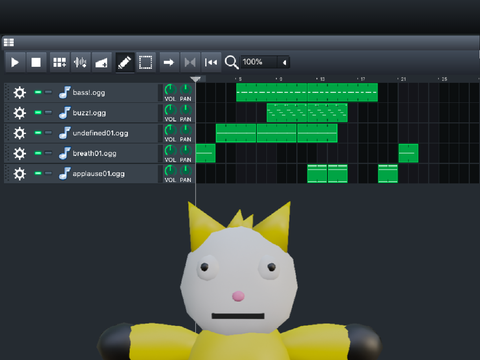Start song playback with Play button
The height and width of the screenshot is (360, 480).
(x=15, y=62)
